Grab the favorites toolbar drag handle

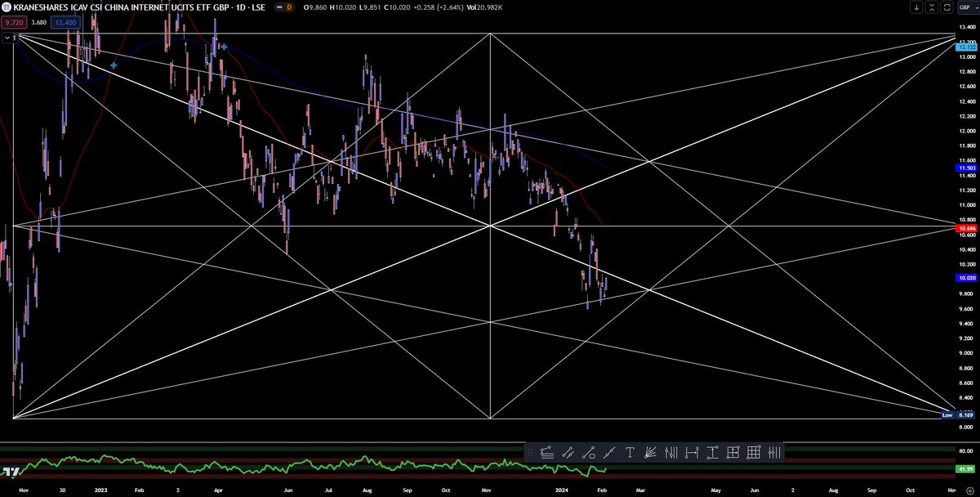(x=531, y=452)
